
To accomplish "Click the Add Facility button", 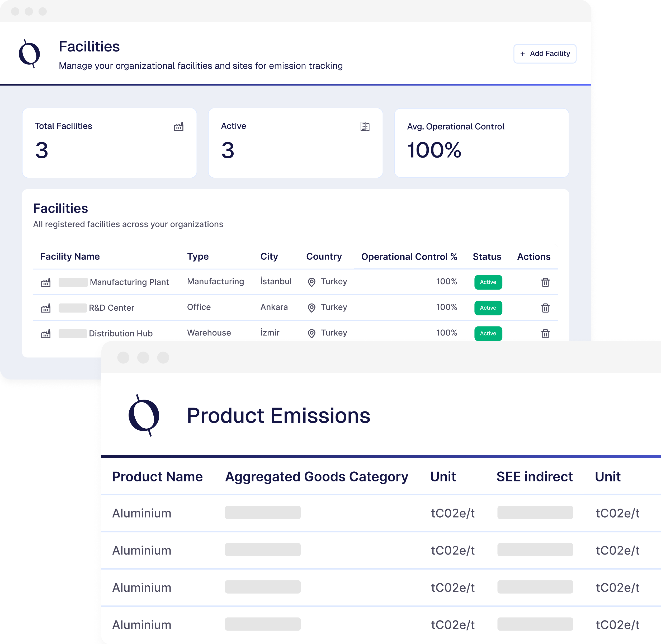I will click(x=545, y=53).
